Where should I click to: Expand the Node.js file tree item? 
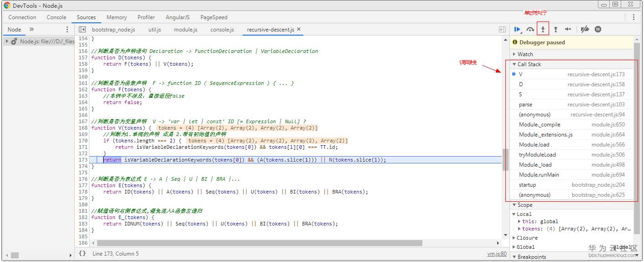[7, 42]
